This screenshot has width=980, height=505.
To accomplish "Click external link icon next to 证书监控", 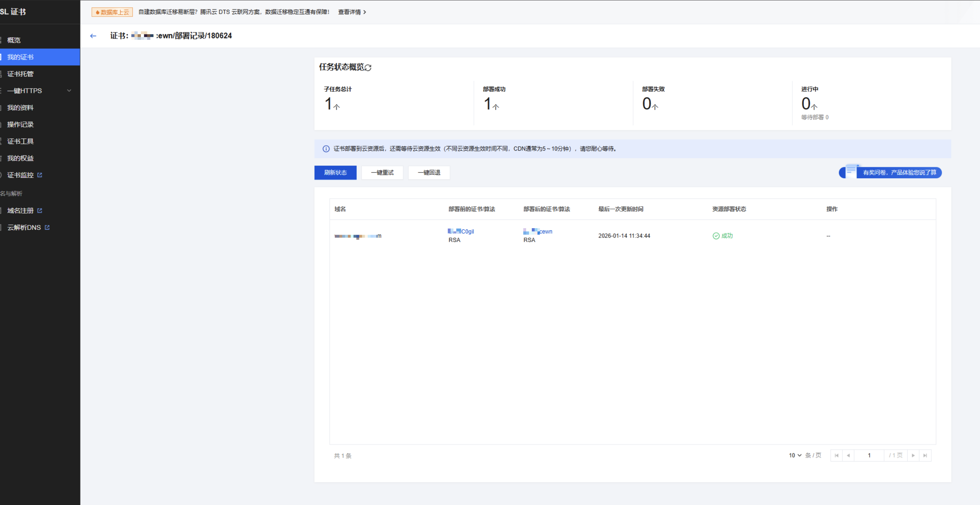I will [x=40, y=175].
